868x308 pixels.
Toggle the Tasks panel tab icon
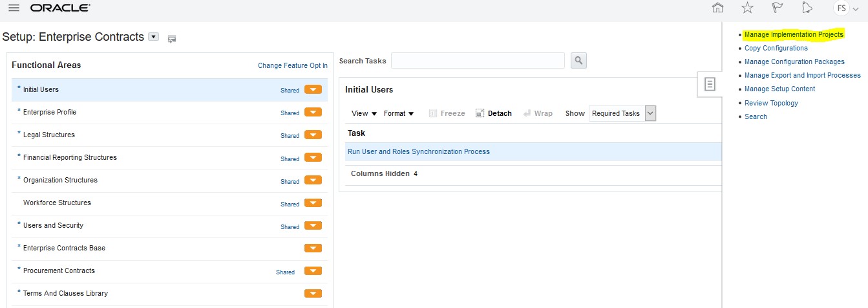point(710,84)
